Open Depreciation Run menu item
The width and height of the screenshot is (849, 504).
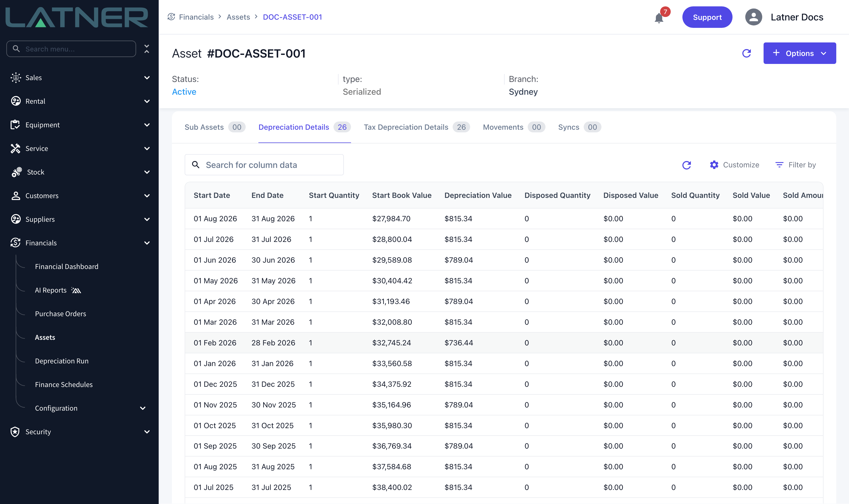click(62, 361)
